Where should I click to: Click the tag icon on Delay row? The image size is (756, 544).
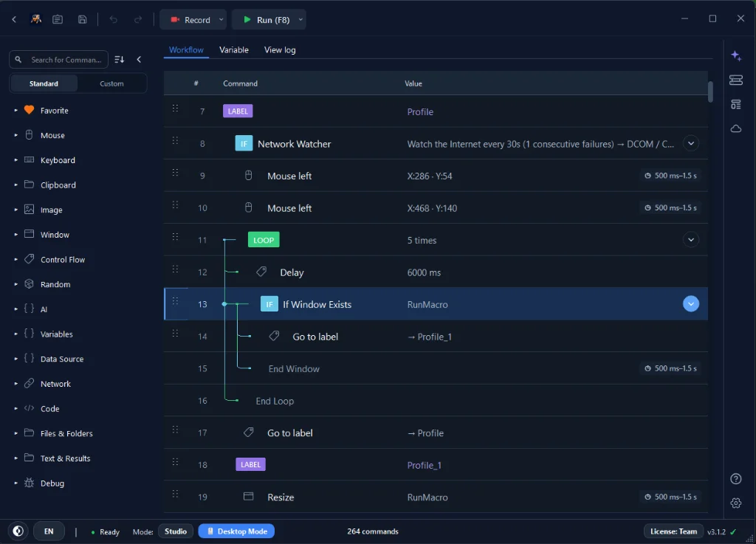[261, 272]
